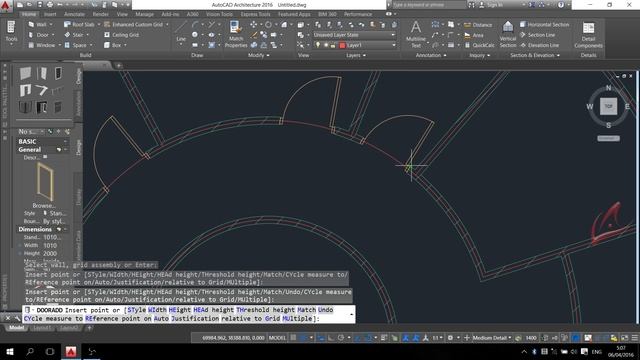Open the Home ribbon tab
640x360 pixels.
[29, 14]
